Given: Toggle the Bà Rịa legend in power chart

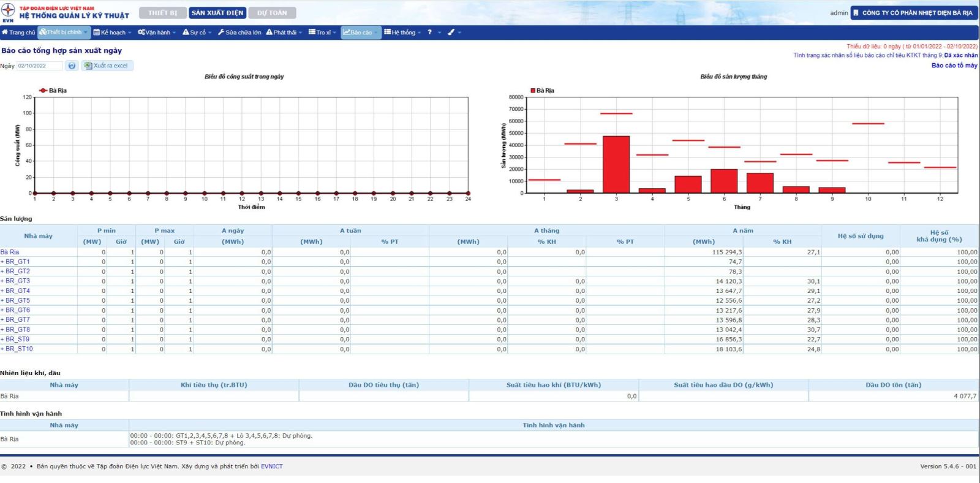Looking at the screenshot, I should (53, 91).
